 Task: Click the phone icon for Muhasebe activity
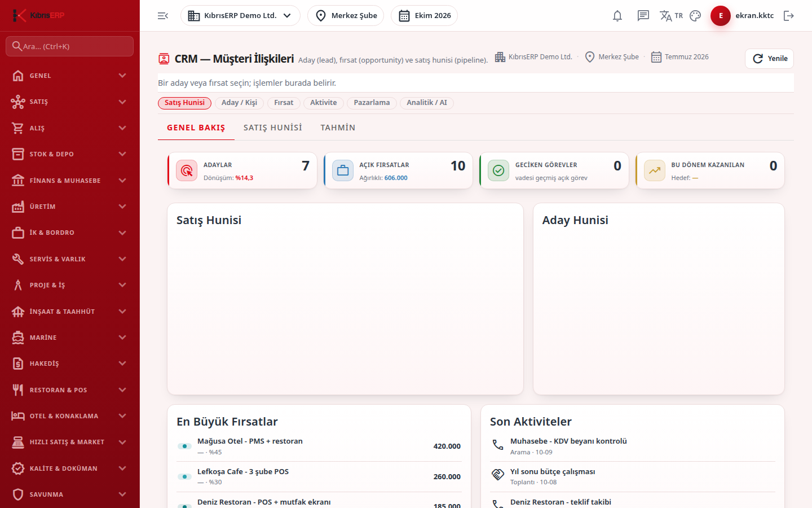click(x=498, y=445)
